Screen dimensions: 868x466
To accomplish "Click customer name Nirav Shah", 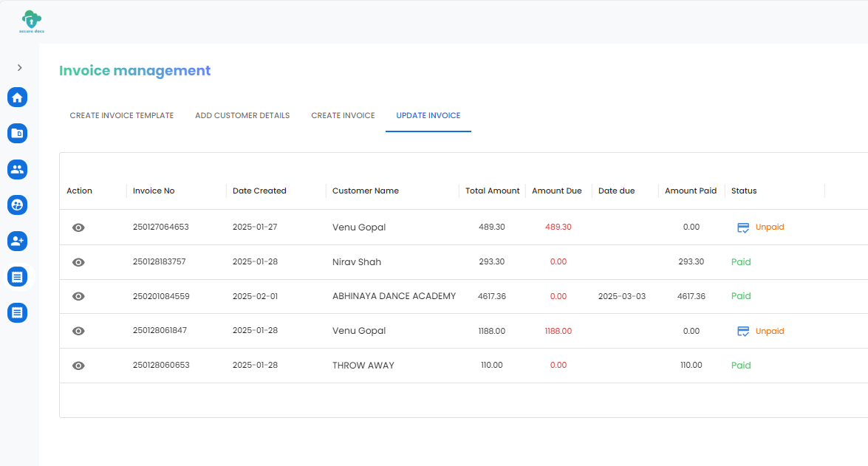I will pyautogui.click(x=357, y=261).
